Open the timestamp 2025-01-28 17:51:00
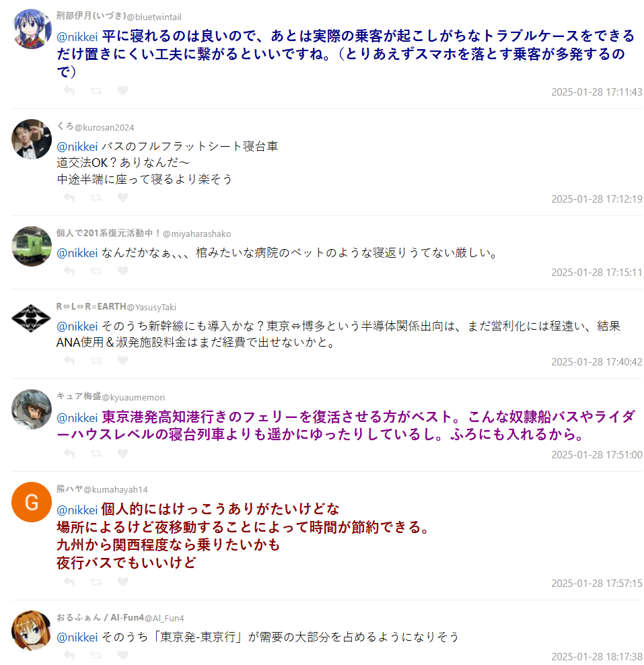 [596, 455]
